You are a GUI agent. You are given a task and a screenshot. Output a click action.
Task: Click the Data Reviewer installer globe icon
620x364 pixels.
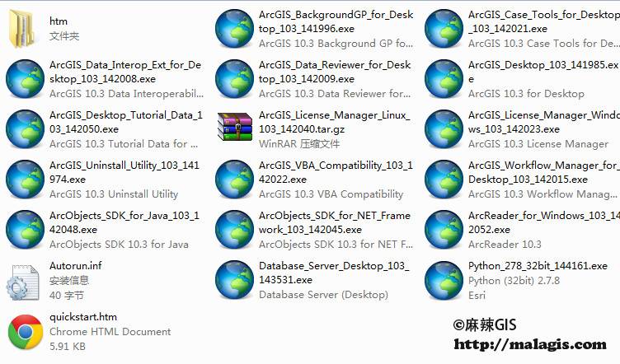click(234, 79)
